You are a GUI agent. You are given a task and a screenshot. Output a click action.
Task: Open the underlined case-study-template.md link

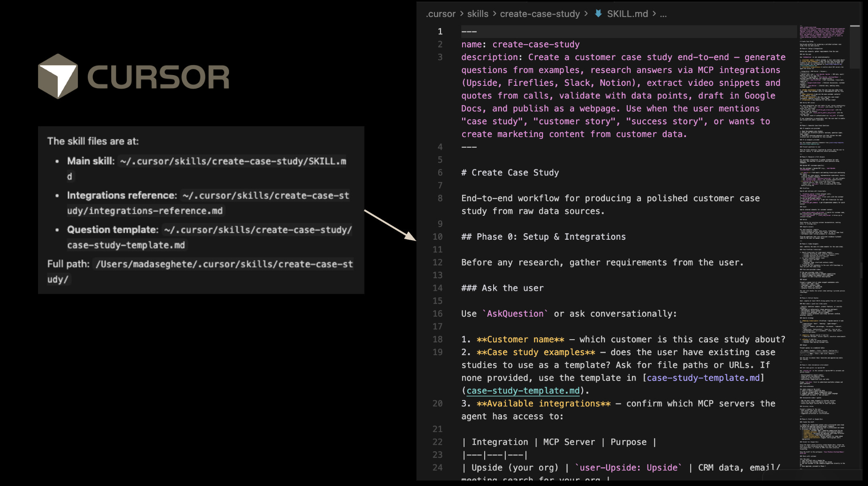click(523, 391)
